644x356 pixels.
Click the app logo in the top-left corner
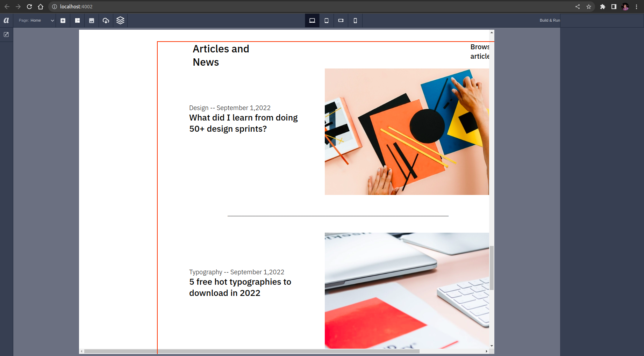6,20
